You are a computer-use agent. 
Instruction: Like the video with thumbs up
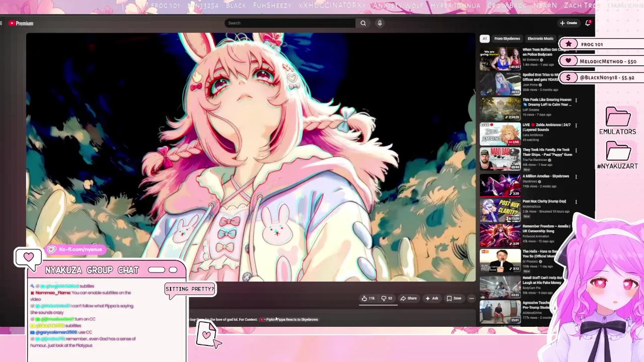pyautogui.click(x=368, y=298)
